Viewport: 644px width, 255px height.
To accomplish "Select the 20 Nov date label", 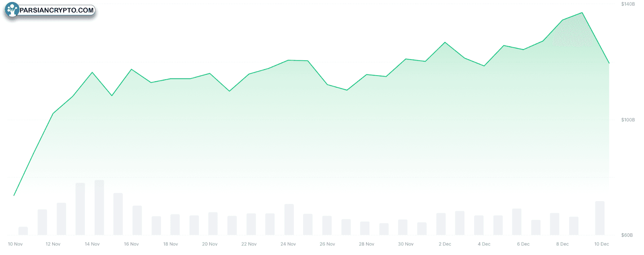I will tap(210, 244).
